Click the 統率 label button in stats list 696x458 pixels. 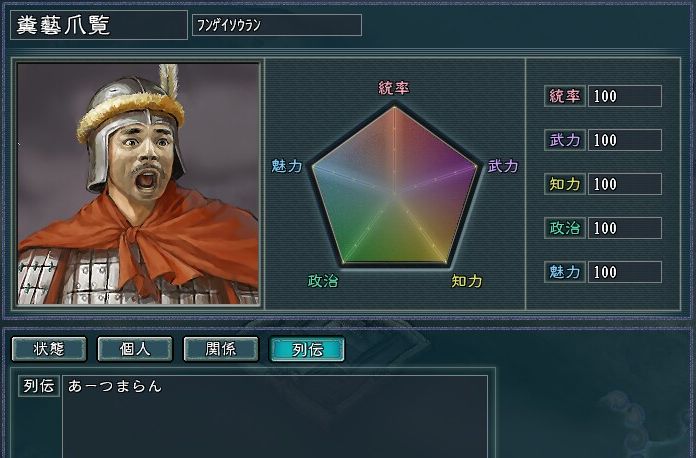[565, 96]
